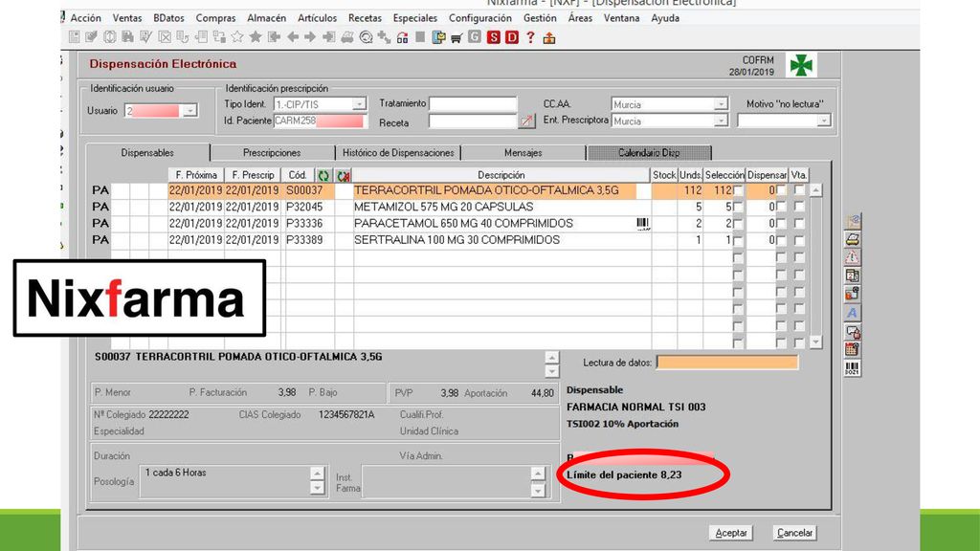The image size is (980, 551).
Task: Click the printer icon in right sidebar
Action: tap(852, 239)
